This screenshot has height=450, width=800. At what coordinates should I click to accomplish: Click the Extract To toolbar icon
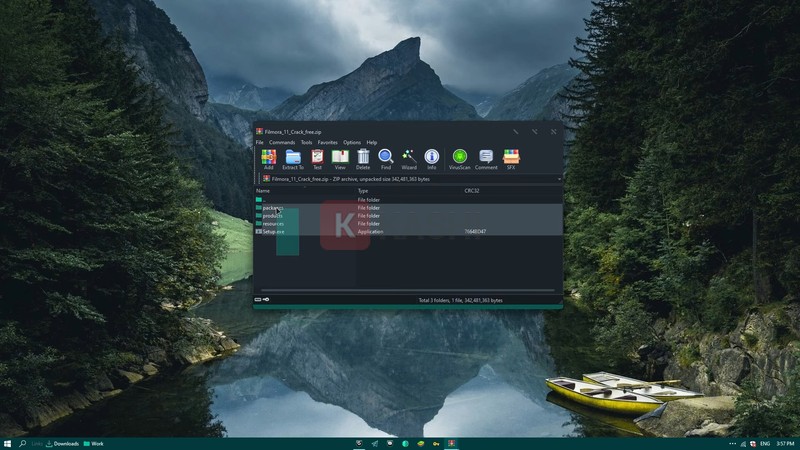(293, 157)
